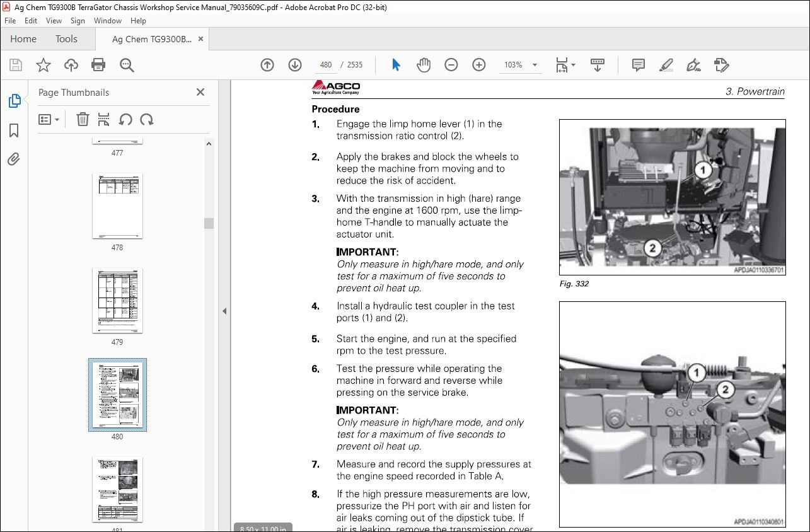Select page 479 thumbnail
The image size is (810, 532).
[117, 301]
